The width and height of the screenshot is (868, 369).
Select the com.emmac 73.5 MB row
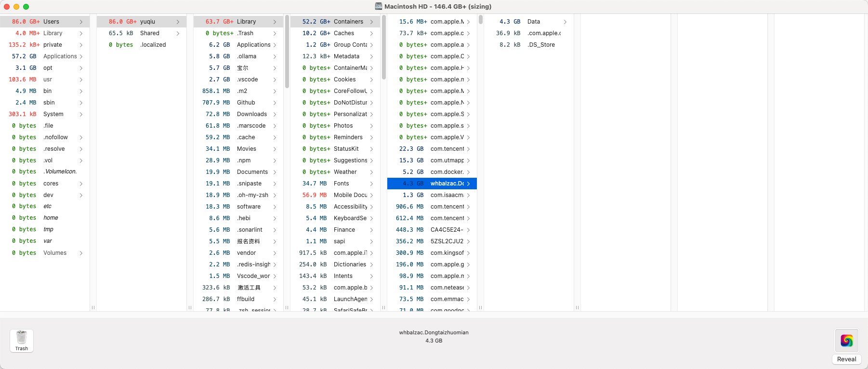point(432,299)
